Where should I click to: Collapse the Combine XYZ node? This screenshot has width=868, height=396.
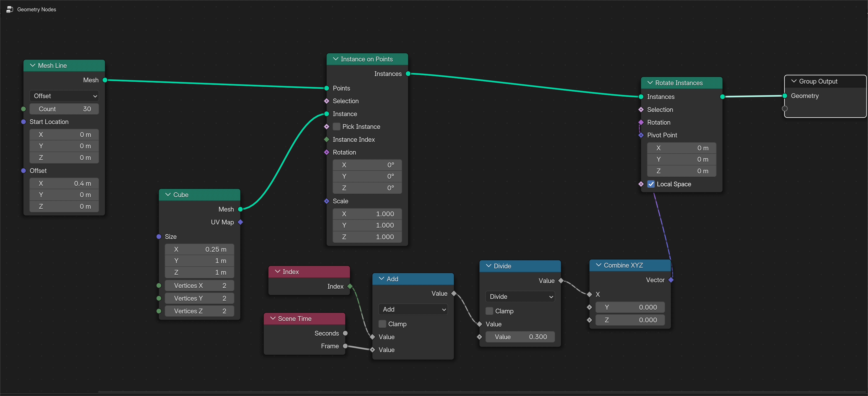click(598, 265)
